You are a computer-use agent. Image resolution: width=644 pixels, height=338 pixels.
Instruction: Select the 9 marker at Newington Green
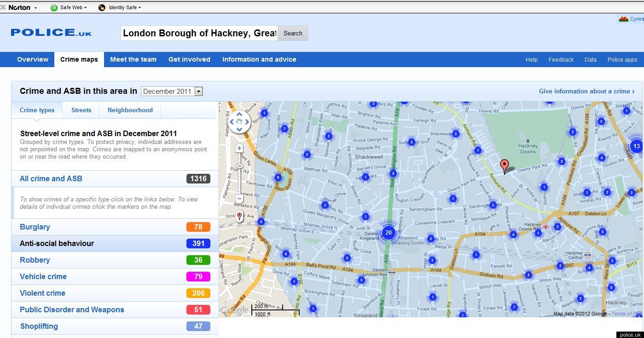278,177
